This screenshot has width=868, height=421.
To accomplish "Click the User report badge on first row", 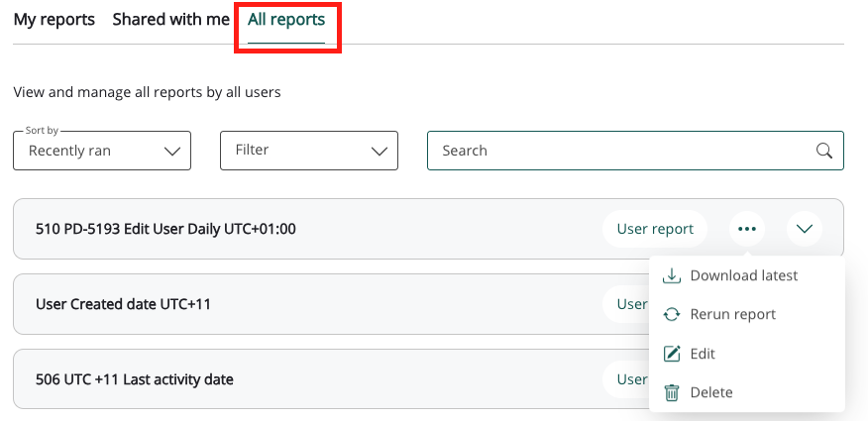I will click(655, 229).
